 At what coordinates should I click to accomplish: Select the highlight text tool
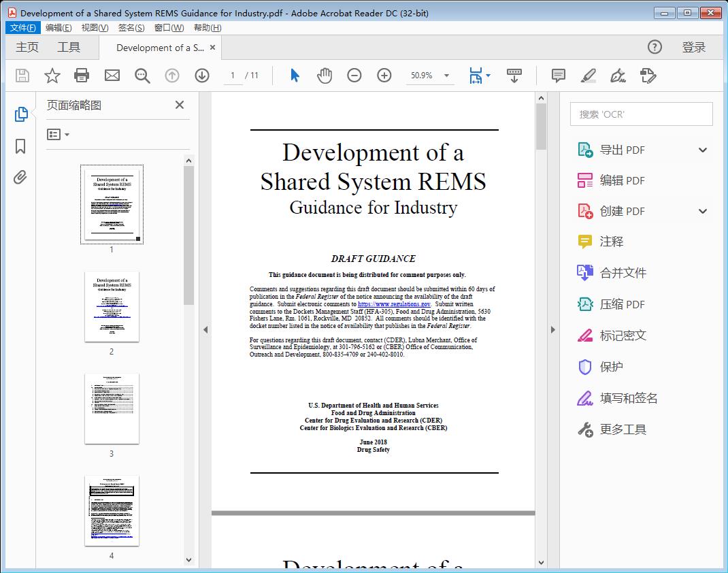(x=588, y=76)
